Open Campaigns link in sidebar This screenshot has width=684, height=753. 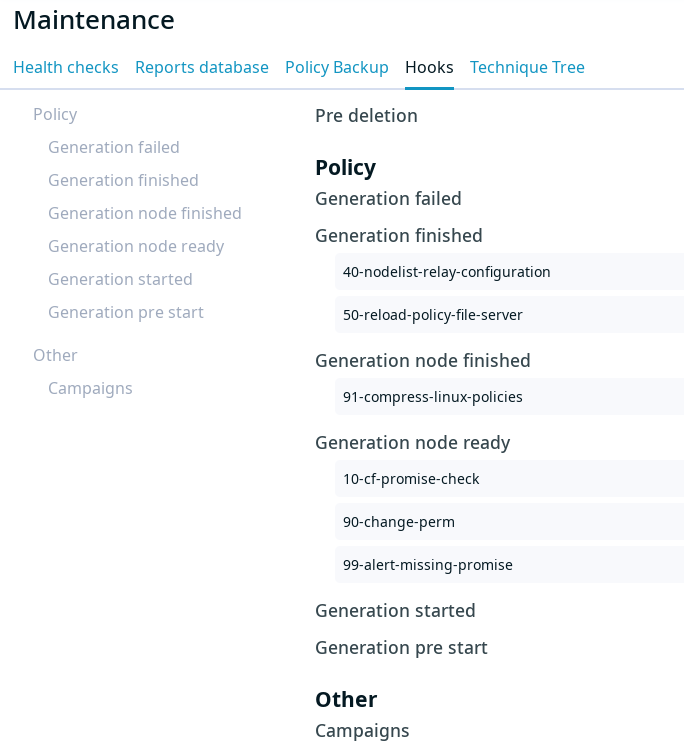pos(90,388)
